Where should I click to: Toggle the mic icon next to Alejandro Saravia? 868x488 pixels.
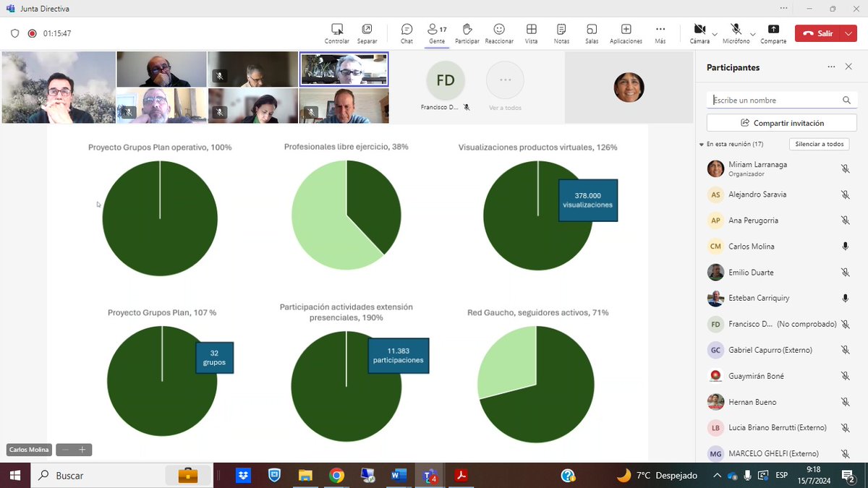(845, 194)
